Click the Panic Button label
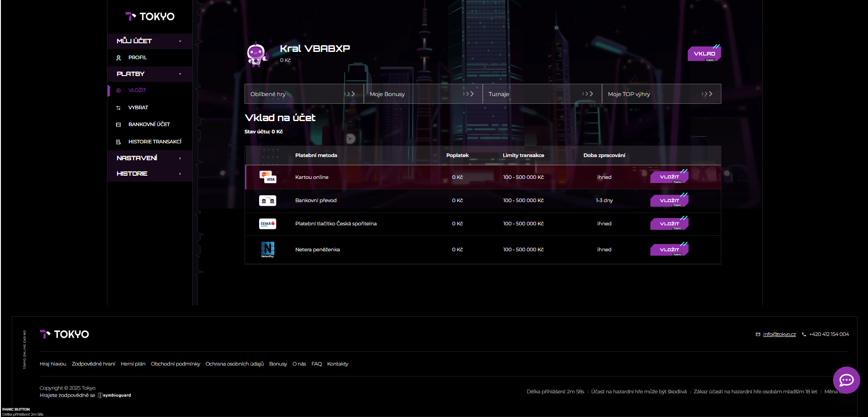The width and height of the screenshot is (868, 417). coord(16,409)
